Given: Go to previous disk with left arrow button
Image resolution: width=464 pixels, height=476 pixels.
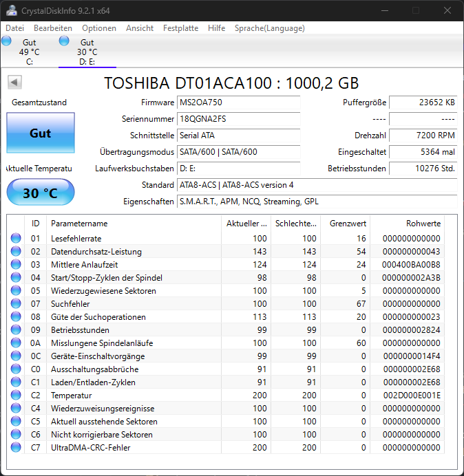Looking at the screenshot, I should 14,83.
